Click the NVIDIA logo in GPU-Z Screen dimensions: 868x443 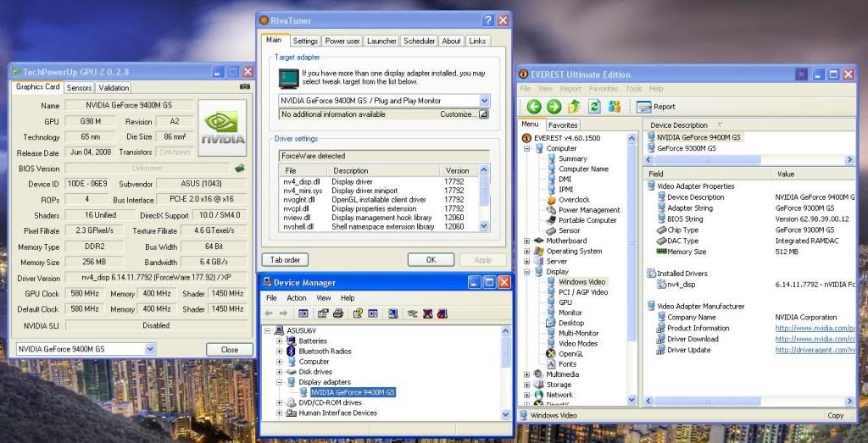(223, 128)
